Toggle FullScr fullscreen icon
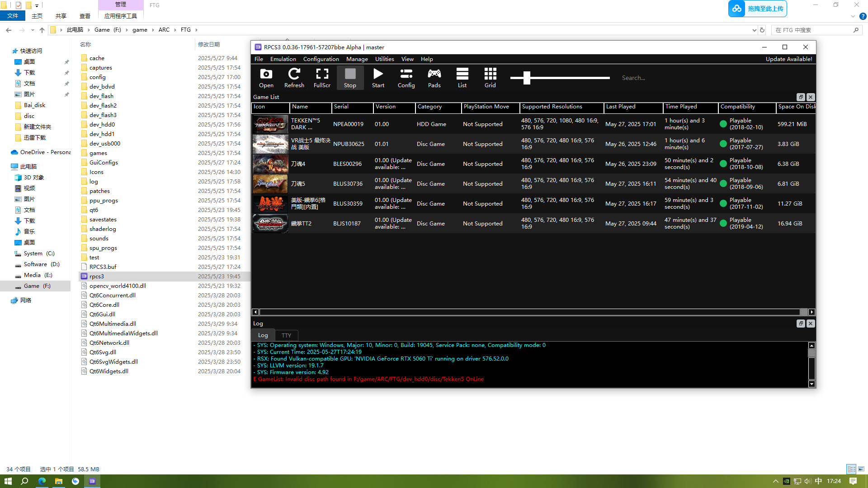The height and width of the screenshot is (488, 868). (x=322, y=78)
